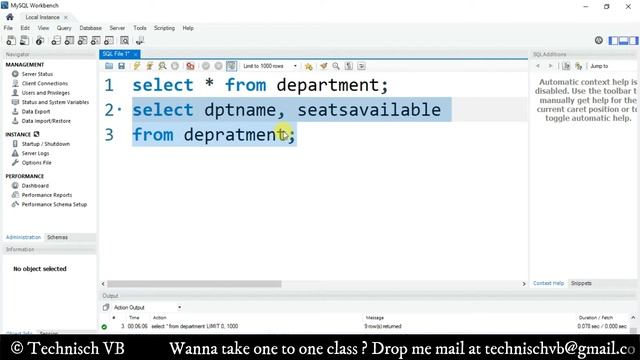Screen dimensions: 640x360
Task: Create a new view icon
Action: (x=82, y=40)
